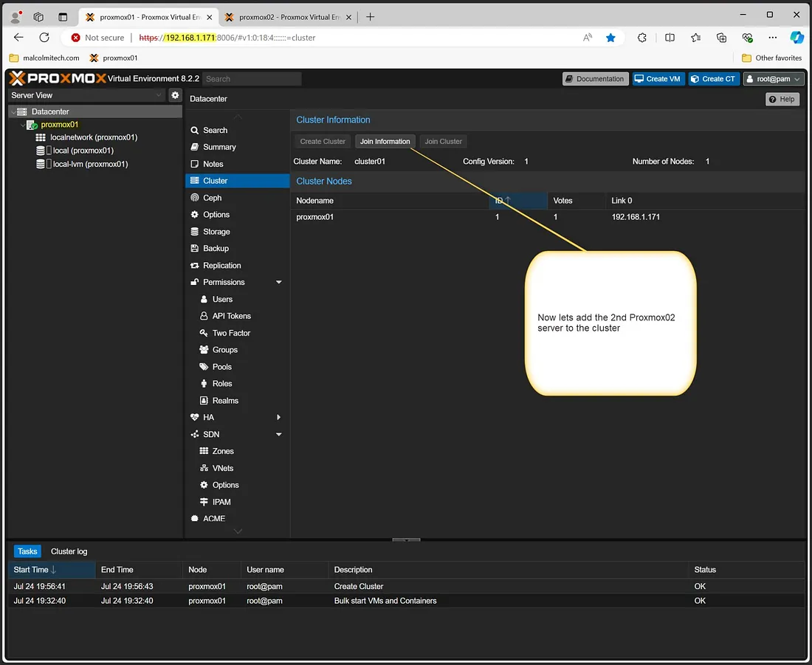
Task: Click the Server View settings gear icon
Action: [175, 95]
